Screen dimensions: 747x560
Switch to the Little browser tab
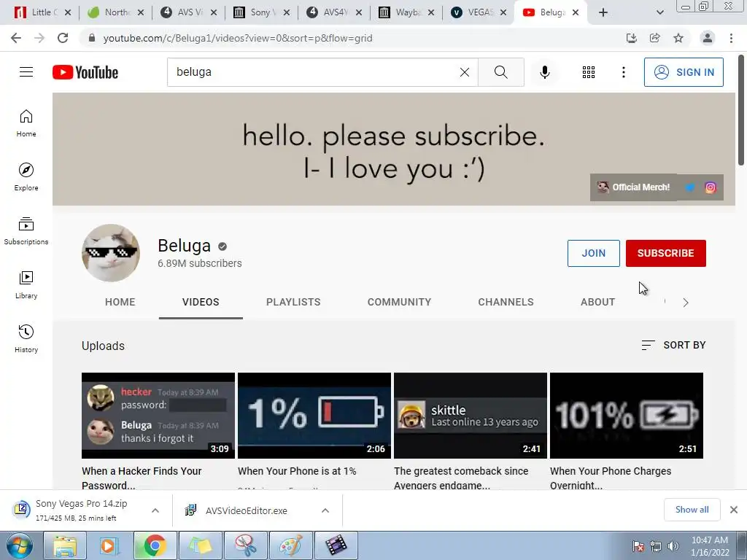(x=41, y=12)
